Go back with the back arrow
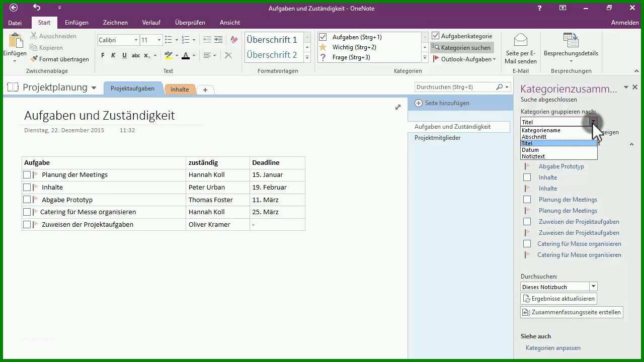This screenshot has height=362, width=644. pos(14,8)
